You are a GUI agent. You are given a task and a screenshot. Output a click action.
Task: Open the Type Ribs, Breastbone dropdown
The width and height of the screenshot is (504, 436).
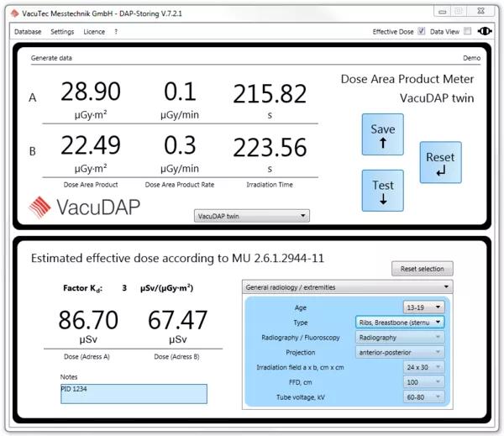[400, 323]
